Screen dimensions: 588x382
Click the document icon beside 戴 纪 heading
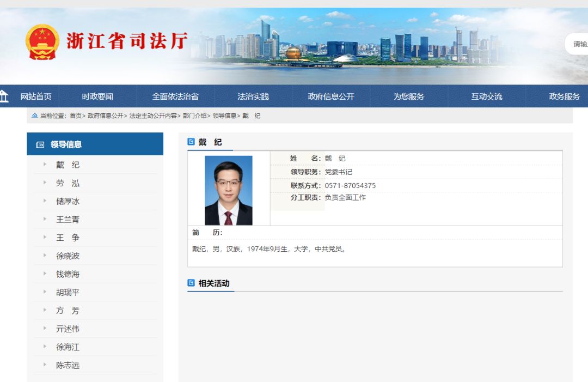point(191,142)
